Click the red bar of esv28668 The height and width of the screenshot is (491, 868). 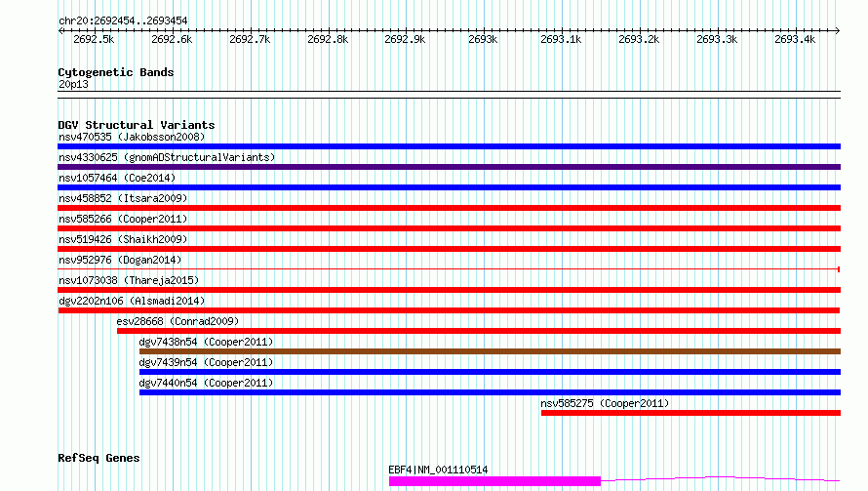click(479, 331)
